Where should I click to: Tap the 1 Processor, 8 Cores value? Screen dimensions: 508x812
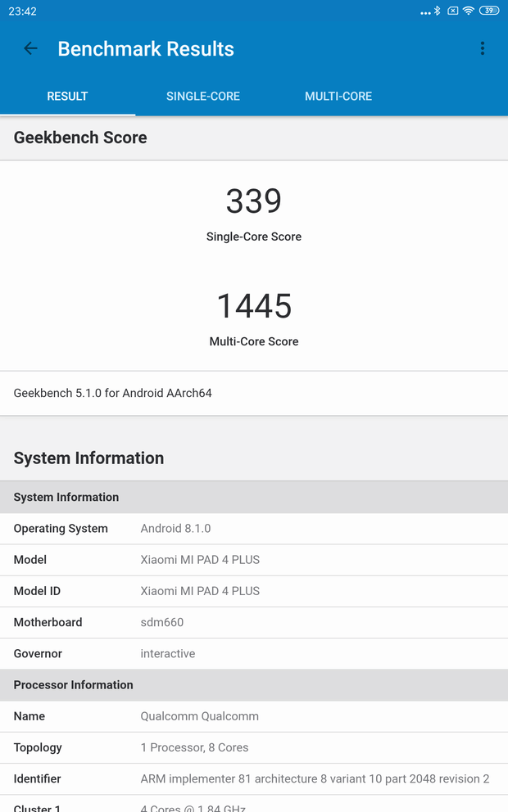pyautogui.click(x=194, y=748)
